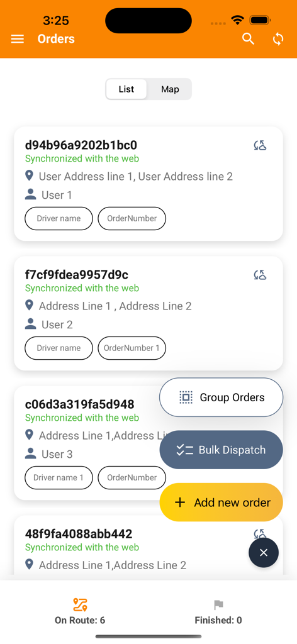Image resolution: width=297 pixels, height=644 pixels.
Task: Tap the Finished flag icon
Action: tap(218, 605)
